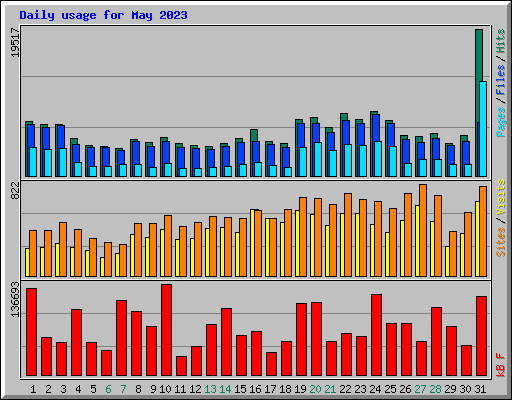Click the red KB bar for day 10
512x400 pixels.
point(167,330)
